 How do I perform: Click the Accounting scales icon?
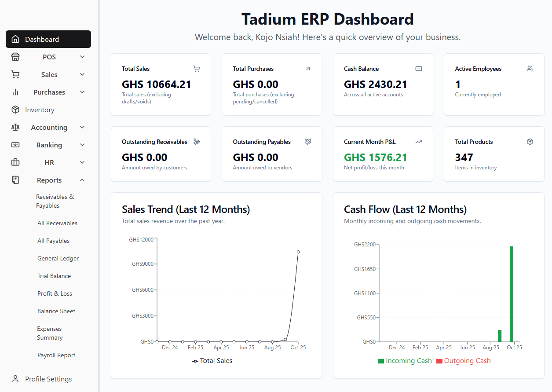coord(15,127)
